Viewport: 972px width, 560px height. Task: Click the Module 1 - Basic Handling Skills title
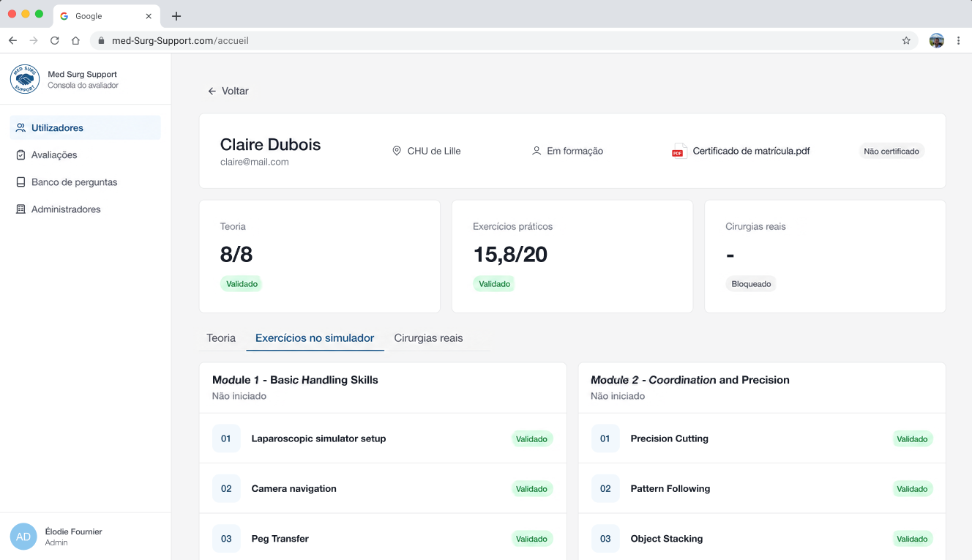(295, 380)
